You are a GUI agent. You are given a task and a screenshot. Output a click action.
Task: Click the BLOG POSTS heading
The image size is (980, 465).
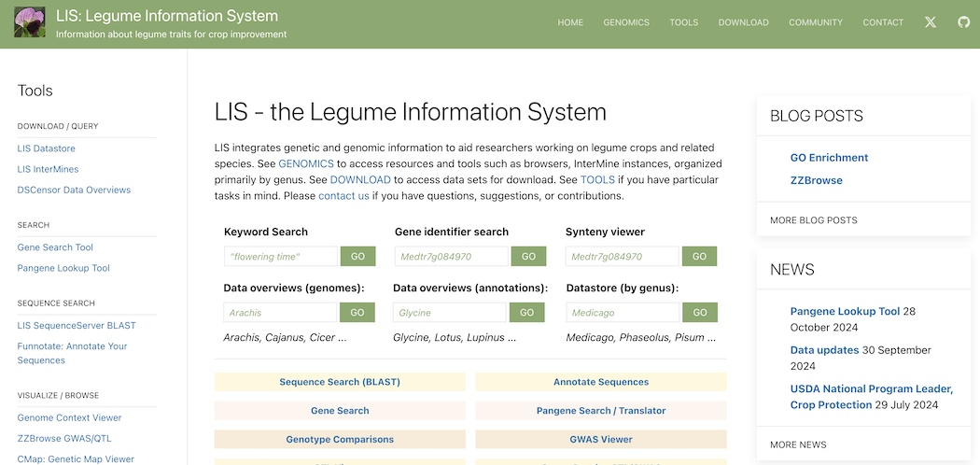pyautogui.click(x=817, y=116)
